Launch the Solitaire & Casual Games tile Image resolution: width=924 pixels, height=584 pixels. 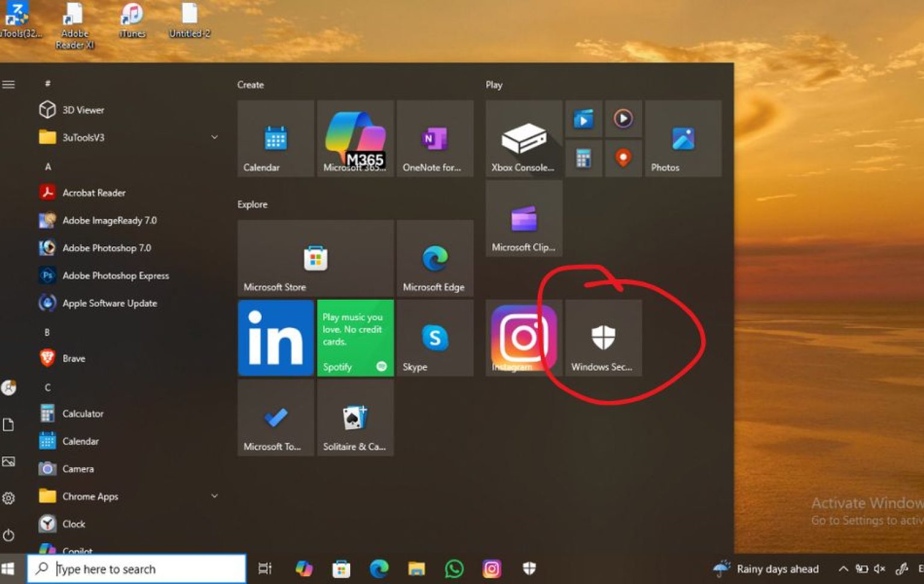(355, 418)
